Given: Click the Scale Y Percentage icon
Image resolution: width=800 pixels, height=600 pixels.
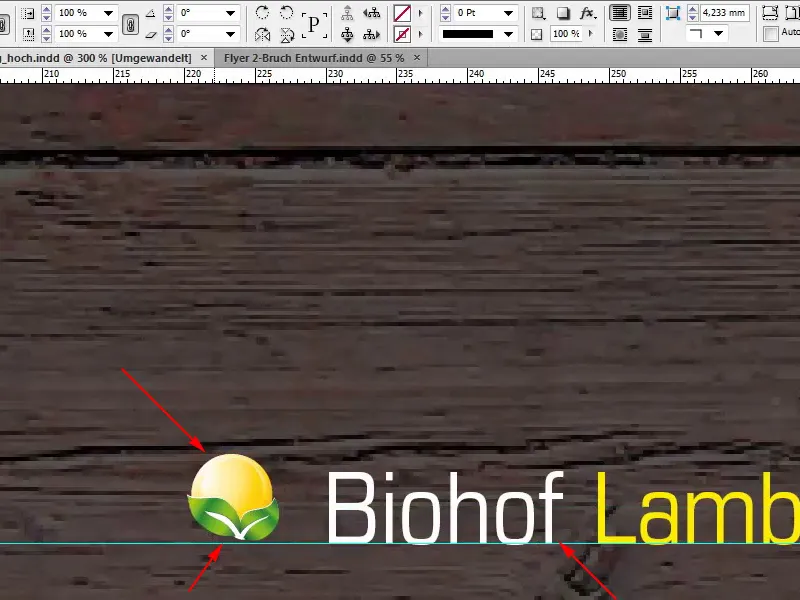Looking at the screenshot, I should pos(28,34).
